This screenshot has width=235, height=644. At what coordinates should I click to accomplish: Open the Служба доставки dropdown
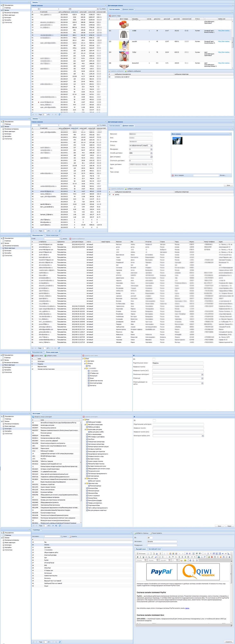[151, 153]
